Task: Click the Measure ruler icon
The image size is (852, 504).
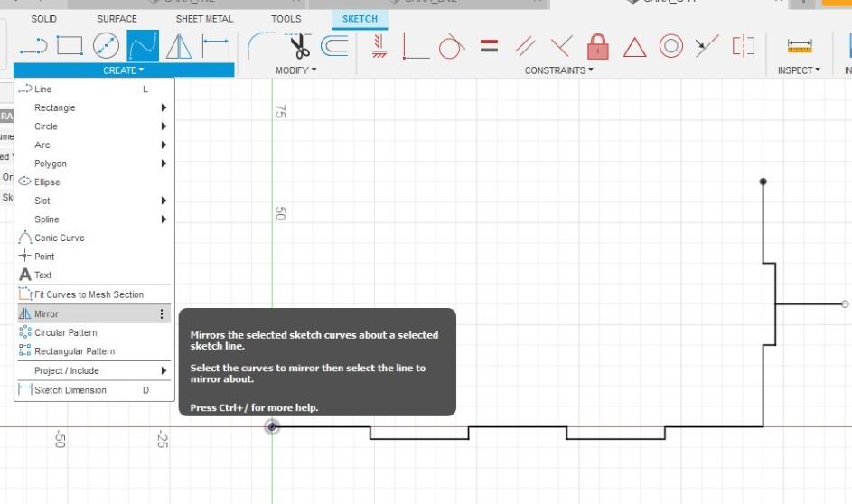Action: [800, 46]
